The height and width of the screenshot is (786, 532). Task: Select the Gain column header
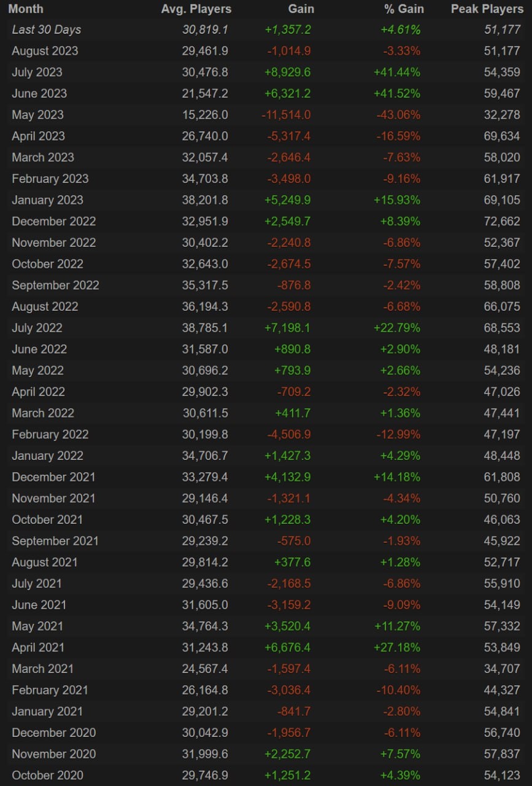[301, 9]
